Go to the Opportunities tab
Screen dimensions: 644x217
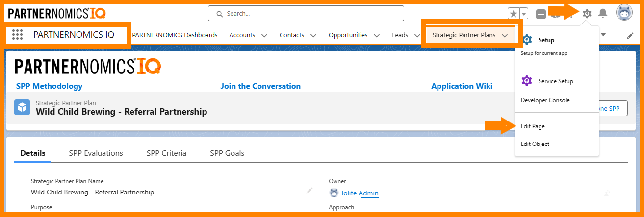click(x=348, y=35)
